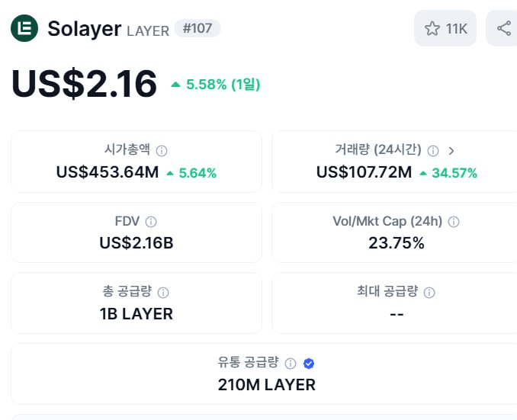Click the #107 rank badge

197,29
